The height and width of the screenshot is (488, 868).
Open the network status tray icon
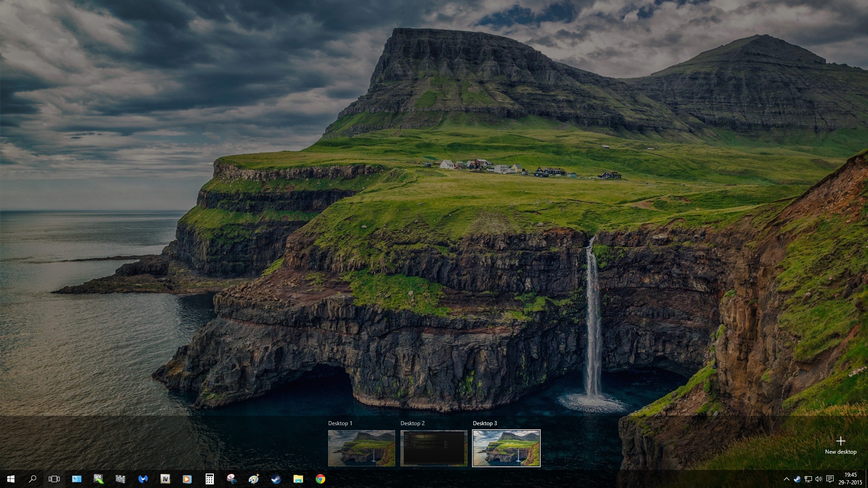[808, 479]
